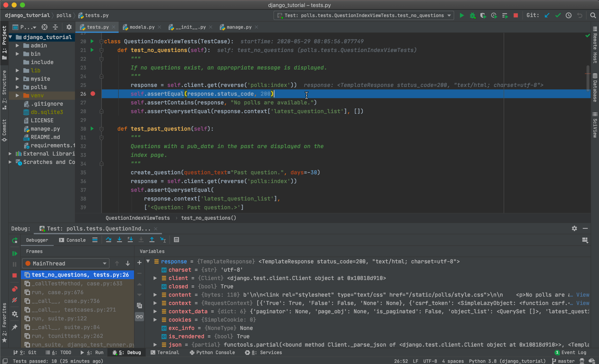Click View link next to content variable

coord(583,294)
